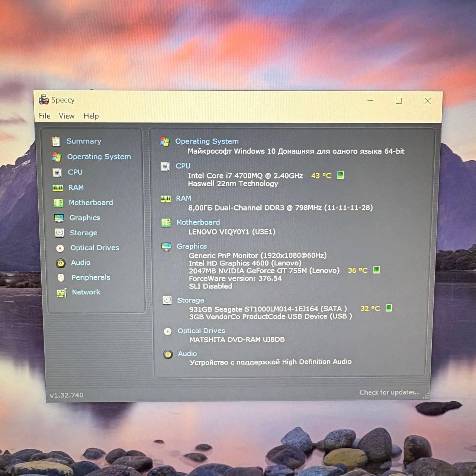Open the Summary section in sidebar

(84, 141)
